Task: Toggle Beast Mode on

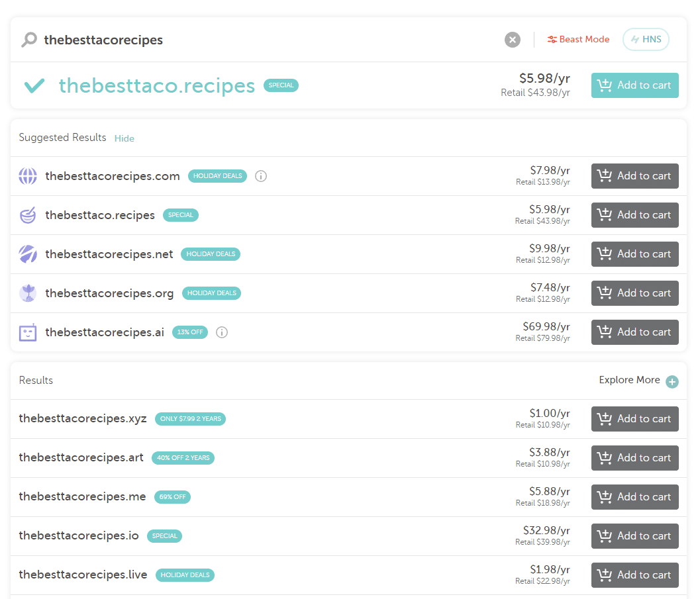Action: pos(578,40)
